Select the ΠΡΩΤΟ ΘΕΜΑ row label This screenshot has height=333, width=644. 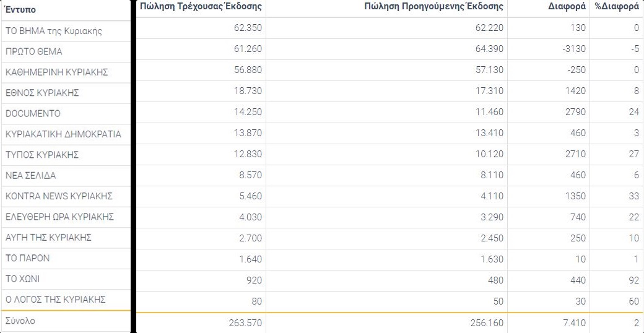[x=33, y=52]
